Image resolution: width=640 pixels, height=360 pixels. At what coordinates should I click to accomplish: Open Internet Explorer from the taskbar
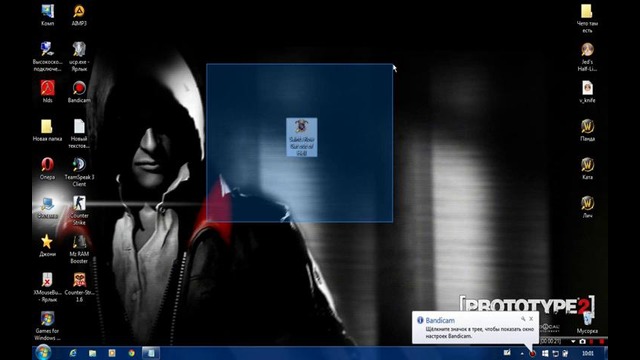(73, 353)
